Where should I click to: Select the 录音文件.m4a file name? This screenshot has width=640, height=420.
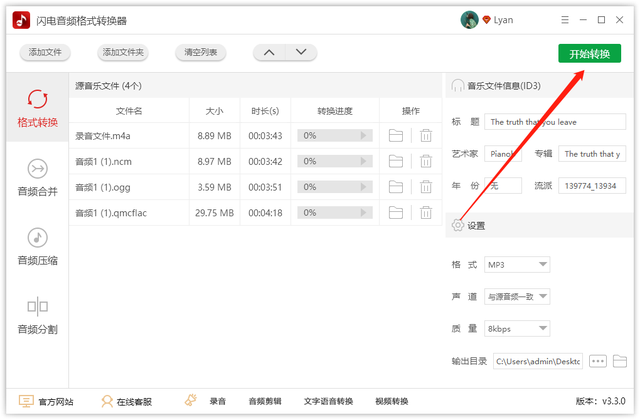(102, 136)
